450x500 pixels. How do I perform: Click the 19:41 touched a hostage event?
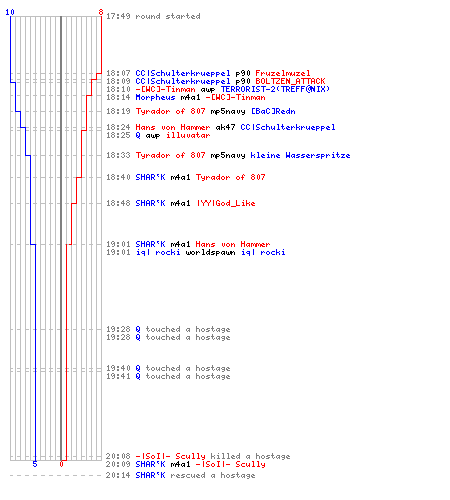(x=168, y=376)
